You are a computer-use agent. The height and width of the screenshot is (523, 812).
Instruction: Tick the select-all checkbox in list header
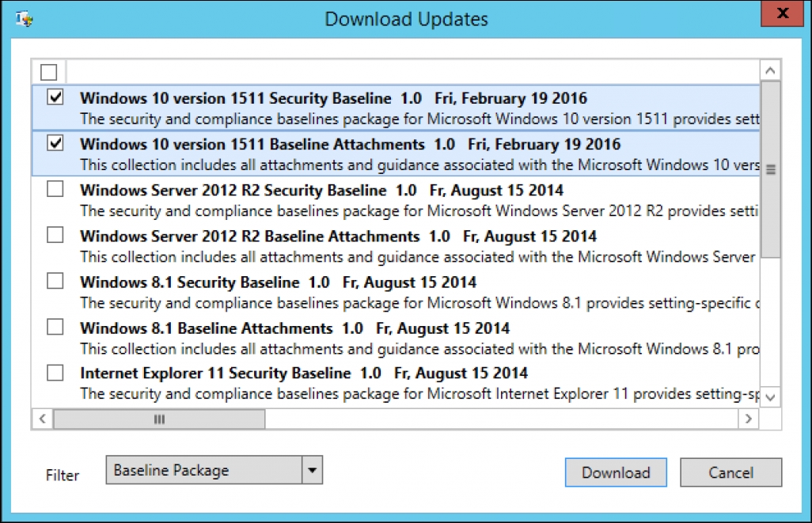coord(49,72)
